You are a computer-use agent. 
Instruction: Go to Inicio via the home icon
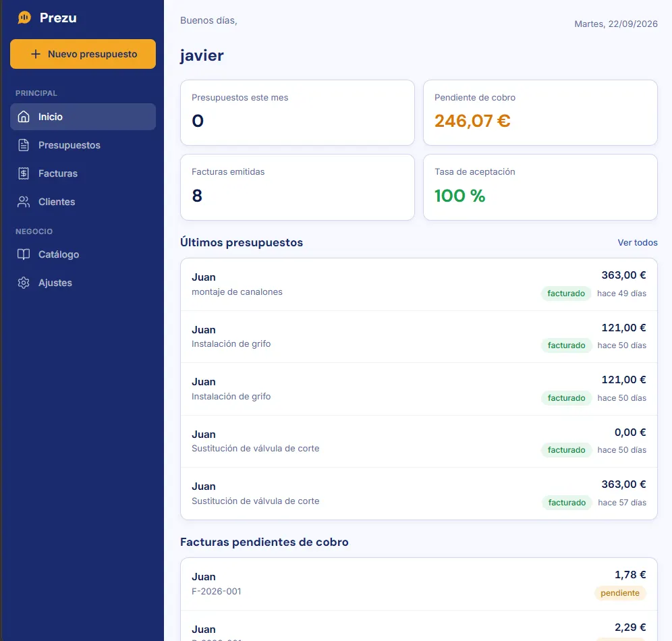pos(24,117)
